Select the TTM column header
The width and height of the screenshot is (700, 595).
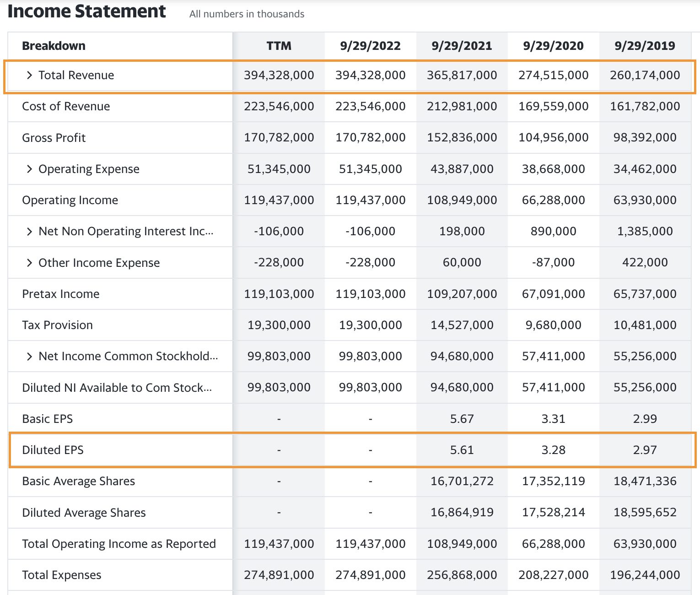[278, 45]
